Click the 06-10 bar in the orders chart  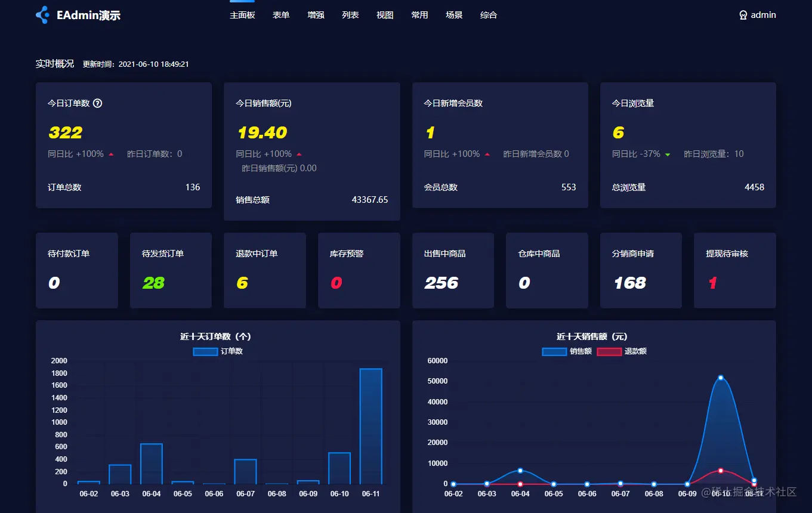pos(339,468)
